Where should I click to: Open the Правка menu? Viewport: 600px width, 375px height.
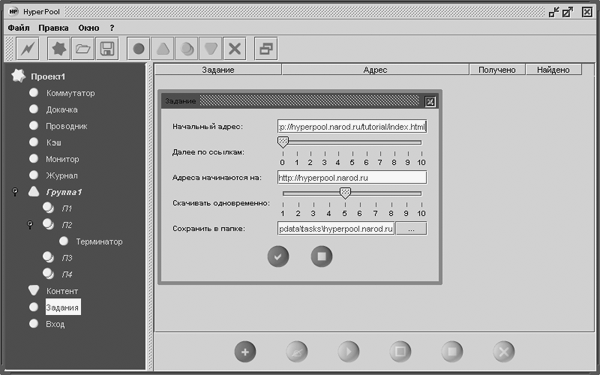click(54, 28)
